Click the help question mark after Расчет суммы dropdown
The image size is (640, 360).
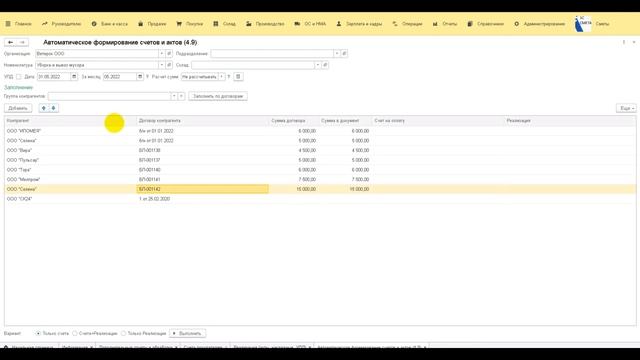[229, 77]
